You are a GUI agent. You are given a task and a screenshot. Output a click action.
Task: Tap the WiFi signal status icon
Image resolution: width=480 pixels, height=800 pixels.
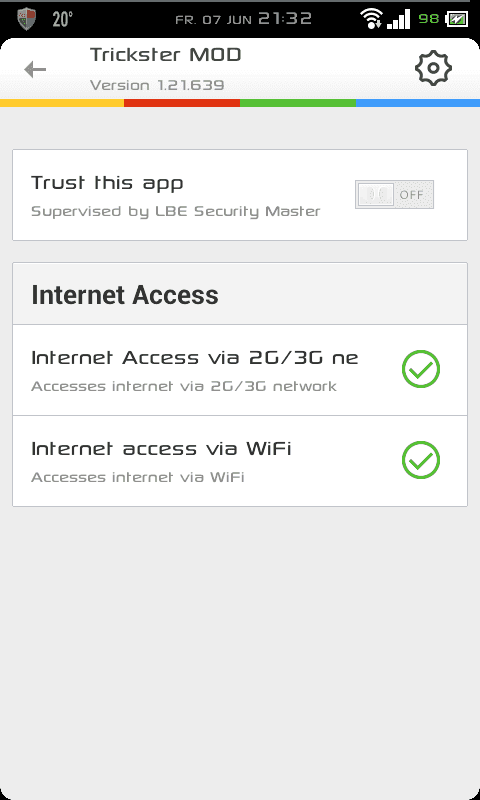(x=371, y=19)
